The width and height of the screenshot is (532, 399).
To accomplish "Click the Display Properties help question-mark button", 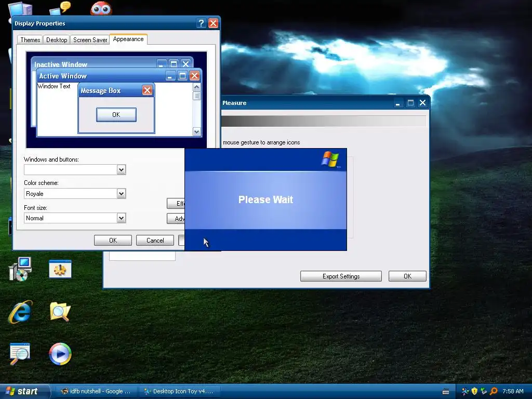I will click(x=201, y=23).
